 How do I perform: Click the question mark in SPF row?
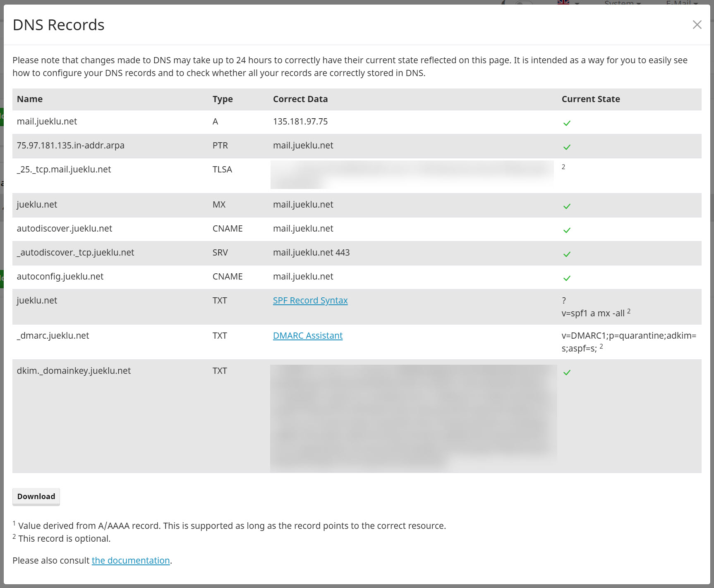pyautogui.click(x=564, y=301)
